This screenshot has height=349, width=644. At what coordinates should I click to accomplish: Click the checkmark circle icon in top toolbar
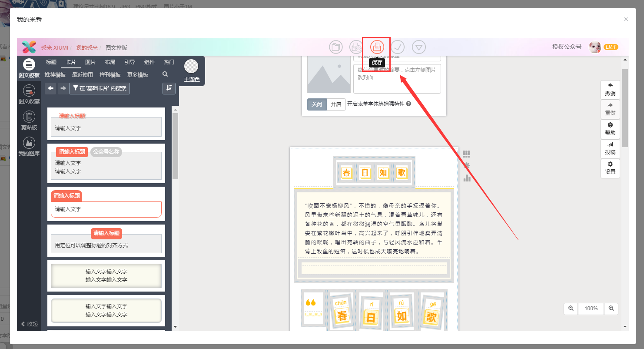(398, 47)
